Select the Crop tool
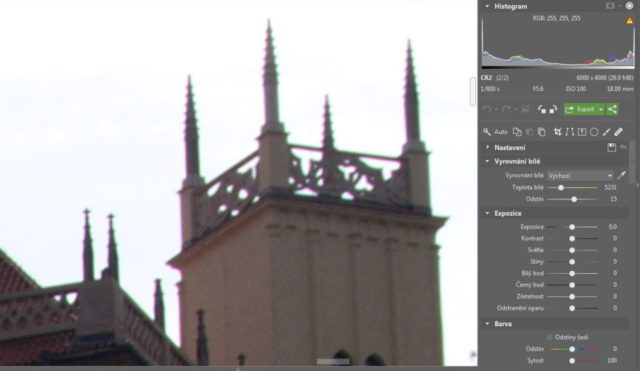 558,132
